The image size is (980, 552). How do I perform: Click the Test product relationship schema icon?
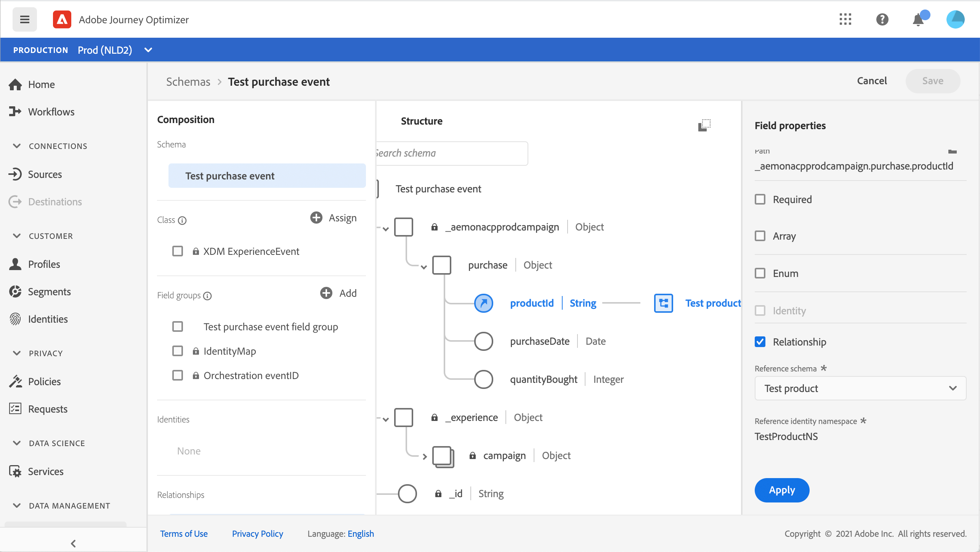tap(663, 303)
